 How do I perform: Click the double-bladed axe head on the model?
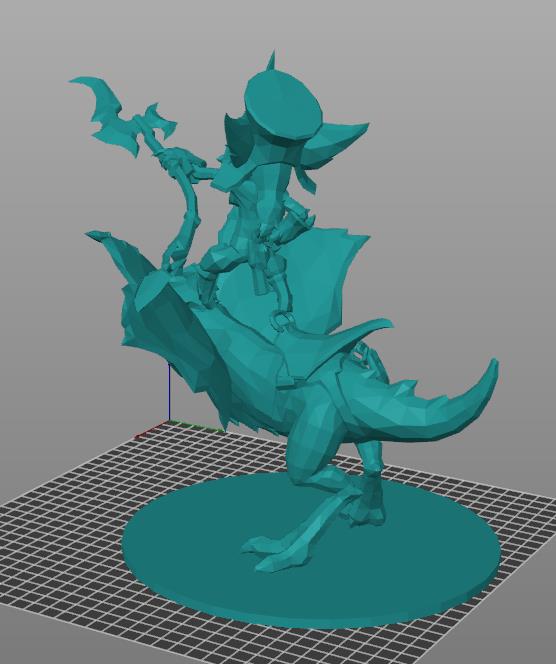tap(123, 115)
